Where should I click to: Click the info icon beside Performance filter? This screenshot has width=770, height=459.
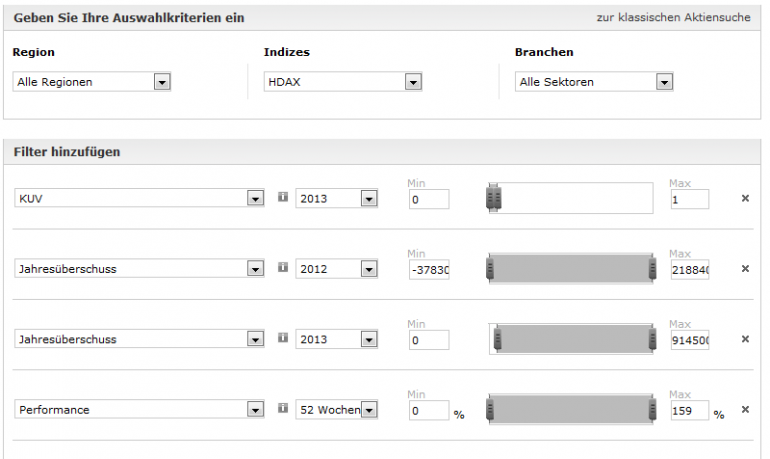(x=283, y=408)
